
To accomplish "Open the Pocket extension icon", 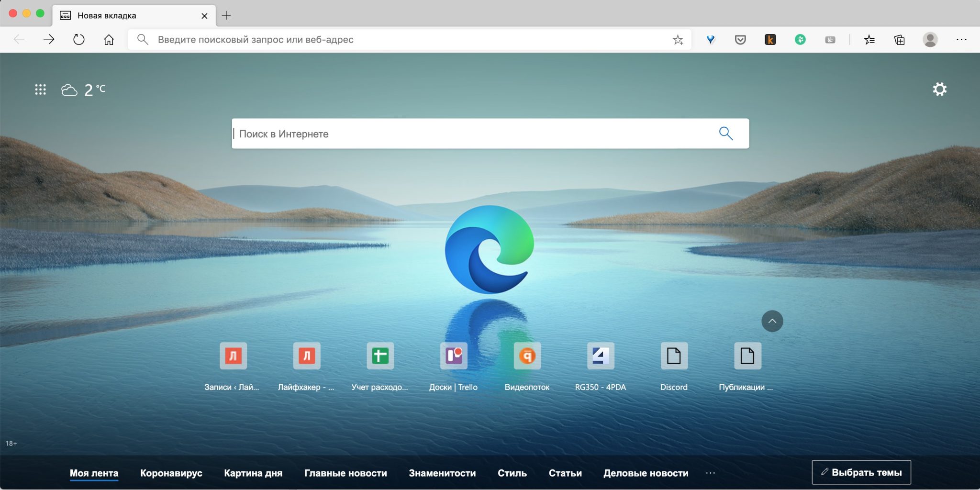I will 740,40.
